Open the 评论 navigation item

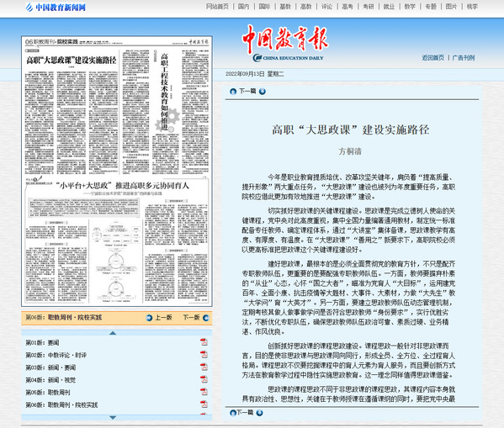click(x=326, y=7)
